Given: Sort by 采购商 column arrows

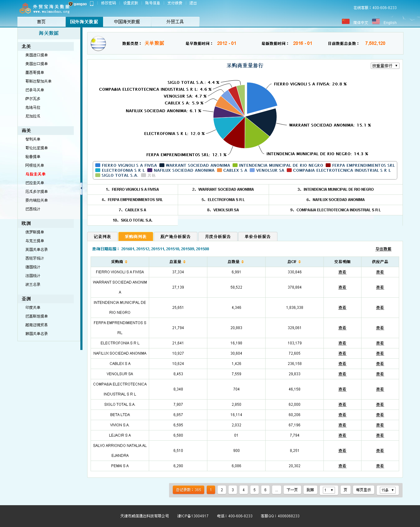Looking at the screenshot, I should [126, 262].
